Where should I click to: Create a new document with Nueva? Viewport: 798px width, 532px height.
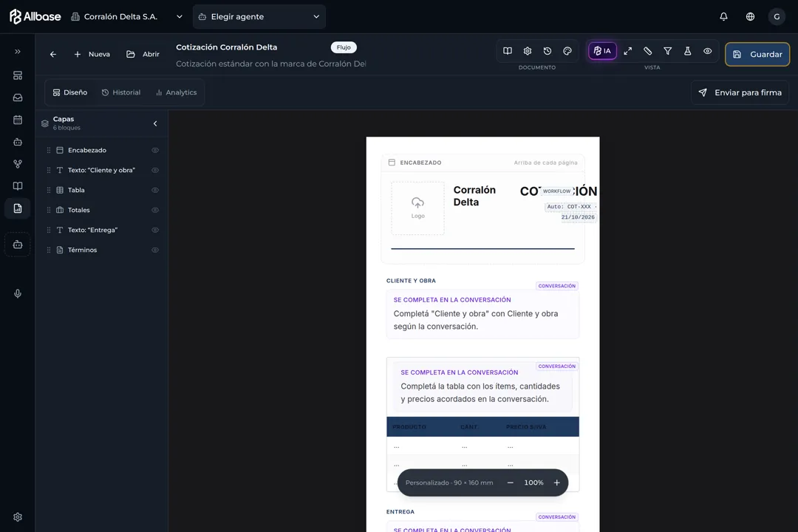(92, 54)
